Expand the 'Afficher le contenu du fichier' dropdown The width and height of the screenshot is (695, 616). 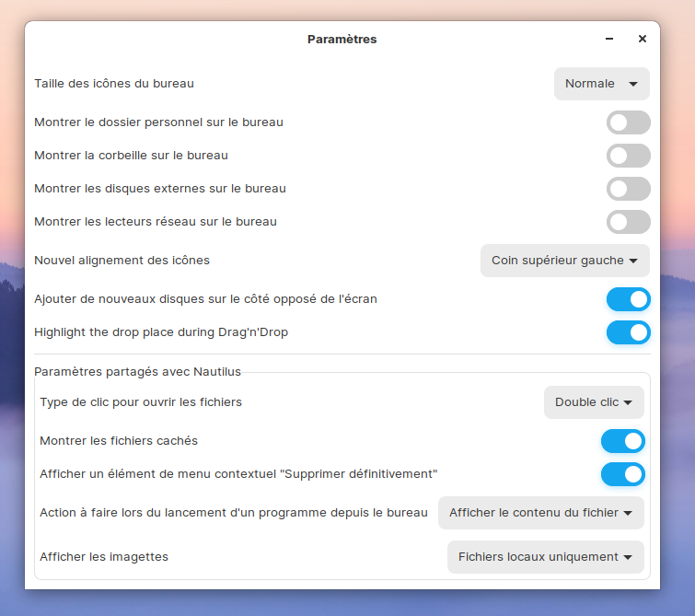tap(540, 513)
